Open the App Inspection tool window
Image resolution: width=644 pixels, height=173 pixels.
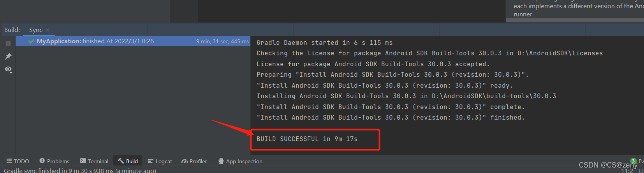[240, 161]
